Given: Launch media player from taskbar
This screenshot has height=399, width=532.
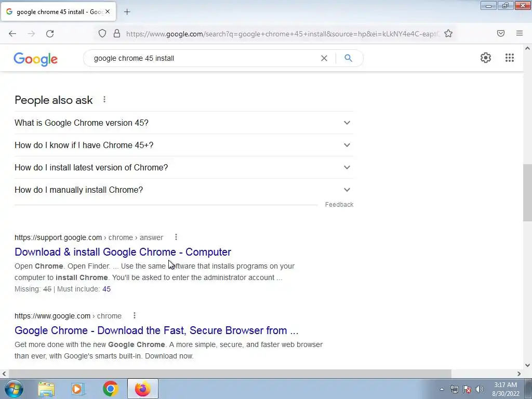Looking at the screenshot, I should click(77, 389).
